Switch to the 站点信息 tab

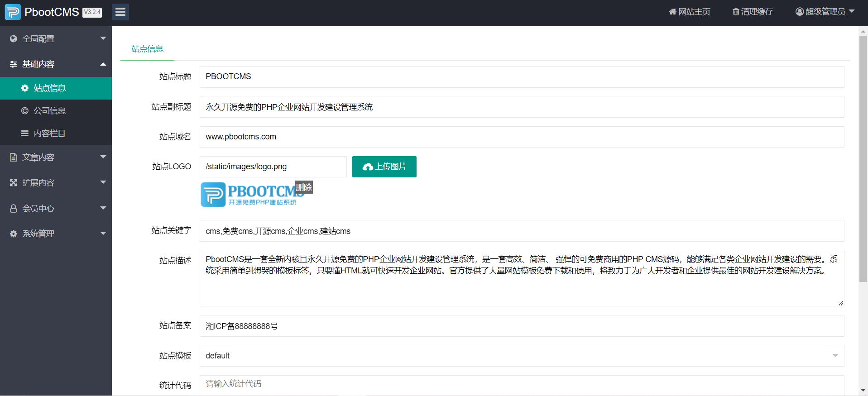(147, 49)
